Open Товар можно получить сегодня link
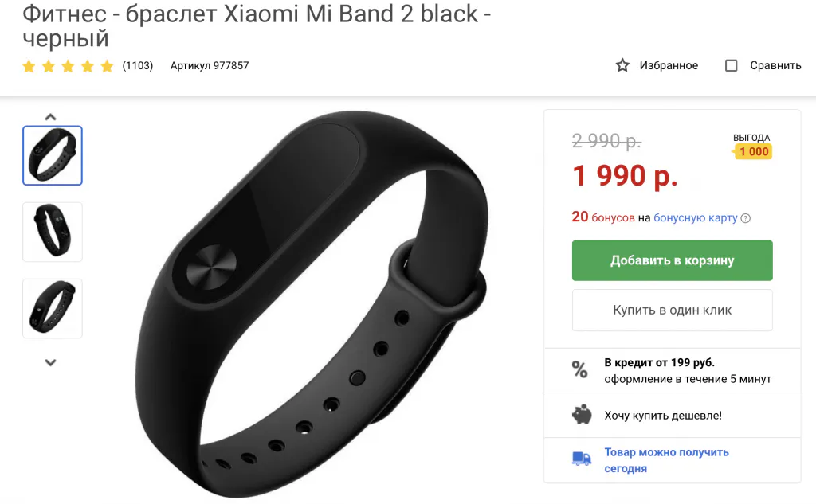Viewport: 816px width, 504px height. (x=666, y=460)
